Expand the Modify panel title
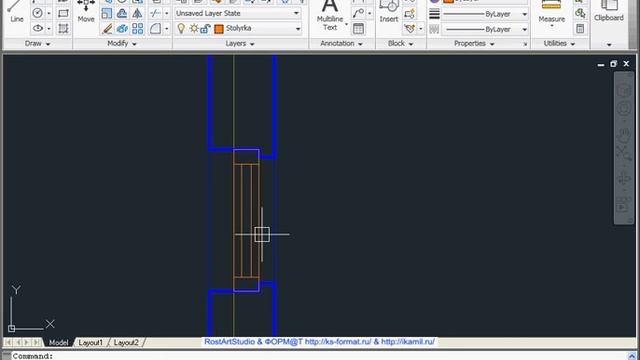Image resolution: width=640 pixels, height=360 pixels. pos(122,43)
